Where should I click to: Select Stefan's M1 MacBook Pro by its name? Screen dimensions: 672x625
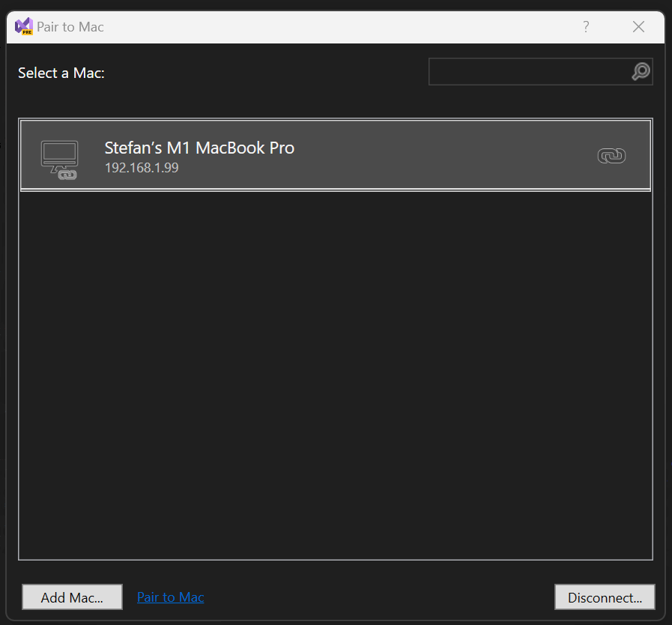199,148
